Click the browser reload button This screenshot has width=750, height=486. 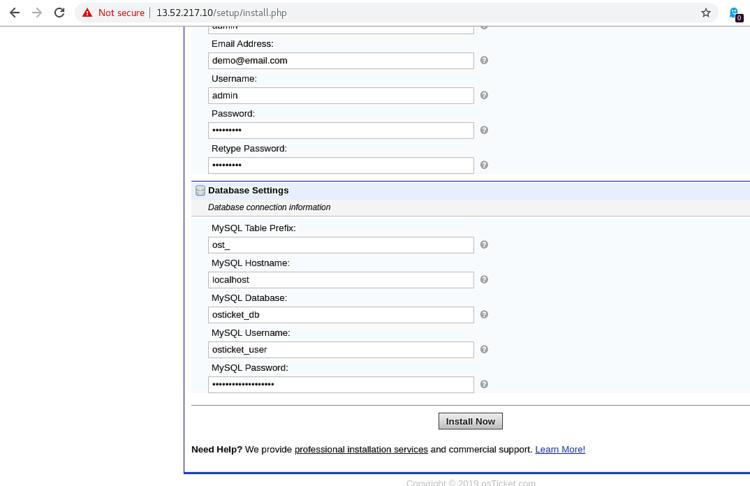(x=59, y=13)
